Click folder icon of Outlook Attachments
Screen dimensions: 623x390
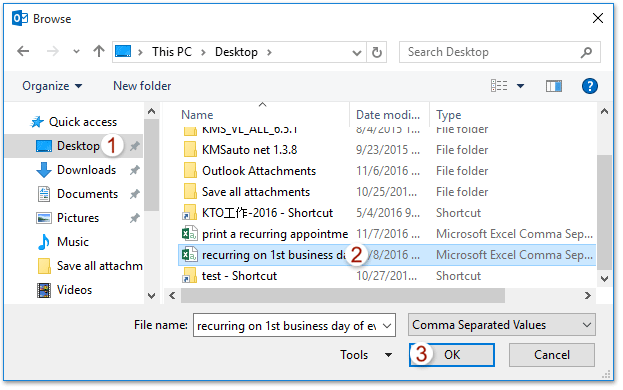(190, 171)
